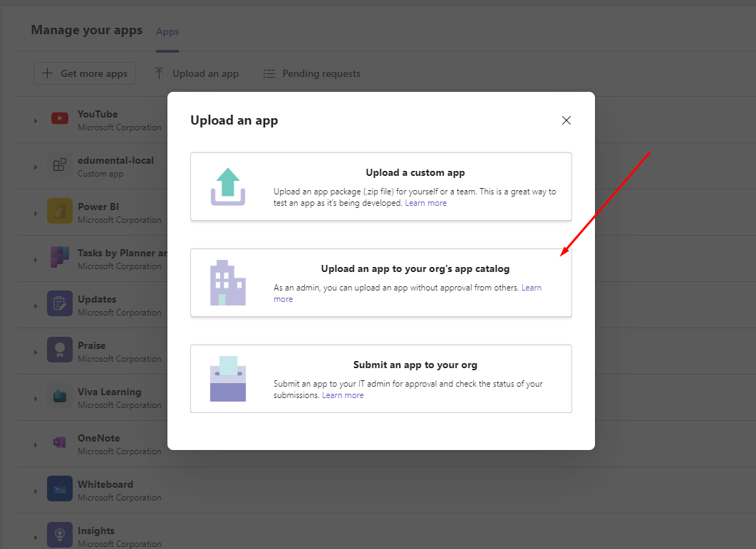756x549 pixels.
Task: Select the Updates app name
Action: 97,299
